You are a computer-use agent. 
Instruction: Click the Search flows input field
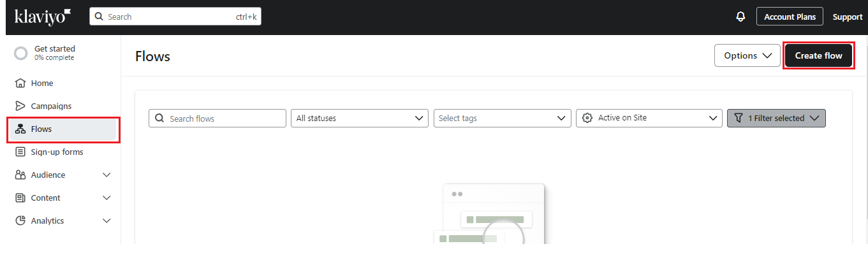[x=217, y=119]
